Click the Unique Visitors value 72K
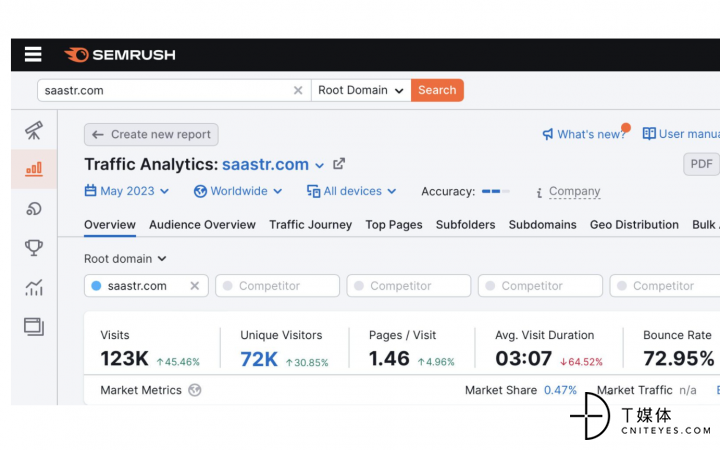This screenshot has width=720, height=450. point(259,359)
